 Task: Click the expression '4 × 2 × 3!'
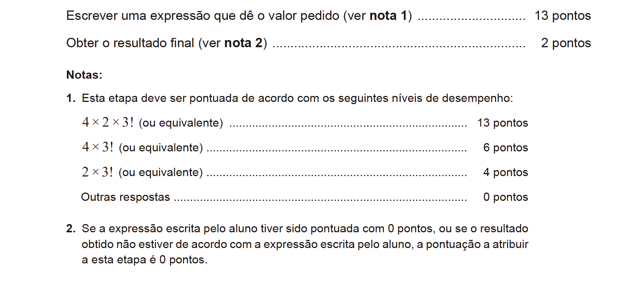108,122
